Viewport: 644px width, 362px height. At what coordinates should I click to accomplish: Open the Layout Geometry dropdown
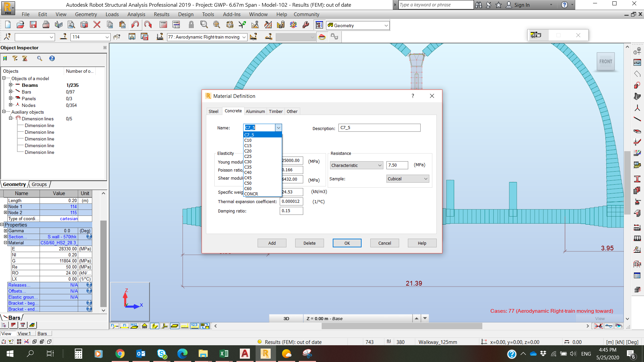(386, 25)
